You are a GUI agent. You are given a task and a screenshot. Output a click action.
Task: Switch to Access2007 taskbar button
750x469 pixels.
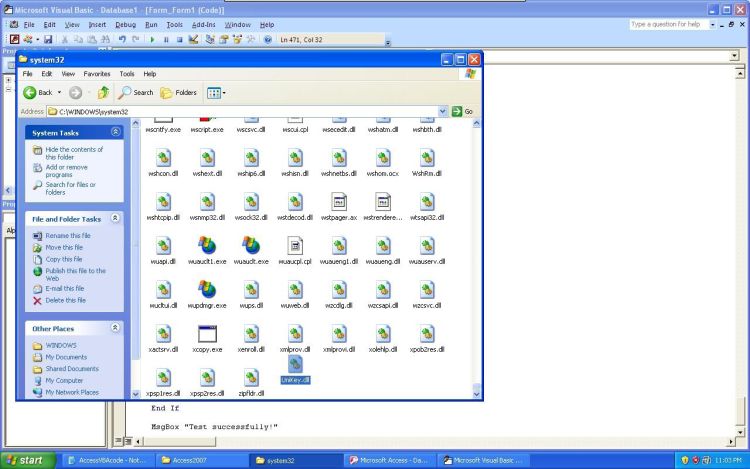(x=203, y=460)
